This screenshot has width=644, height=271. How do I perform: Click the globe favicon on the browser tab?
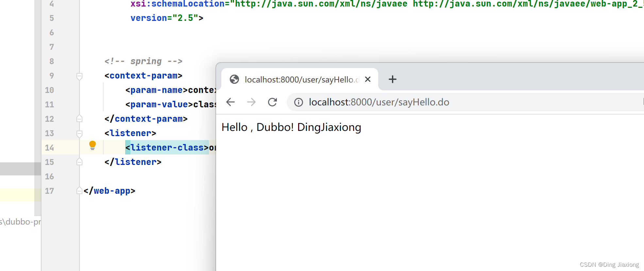pos(234,79)
